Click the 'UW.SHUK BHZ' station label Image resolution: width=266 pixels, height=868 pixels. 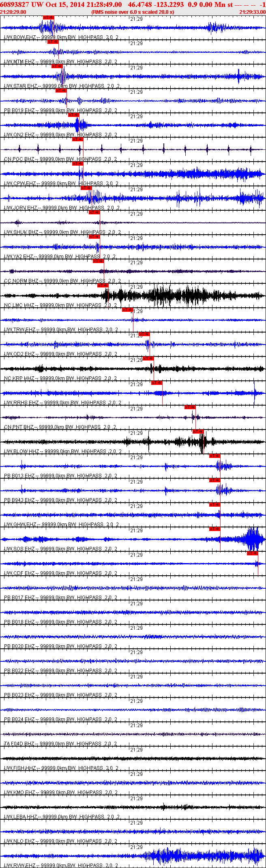[21, 232]
